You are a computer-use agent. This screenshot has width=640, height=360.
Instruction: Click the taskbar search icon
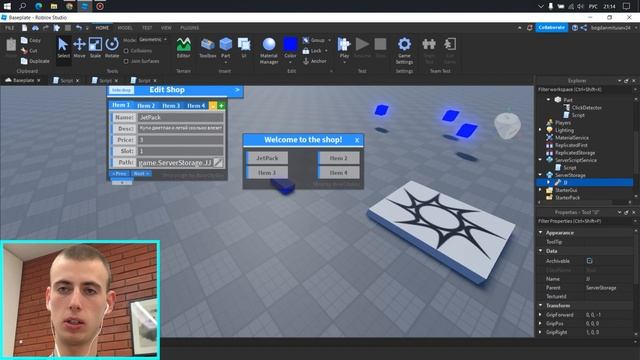click(x=22, y=6)
